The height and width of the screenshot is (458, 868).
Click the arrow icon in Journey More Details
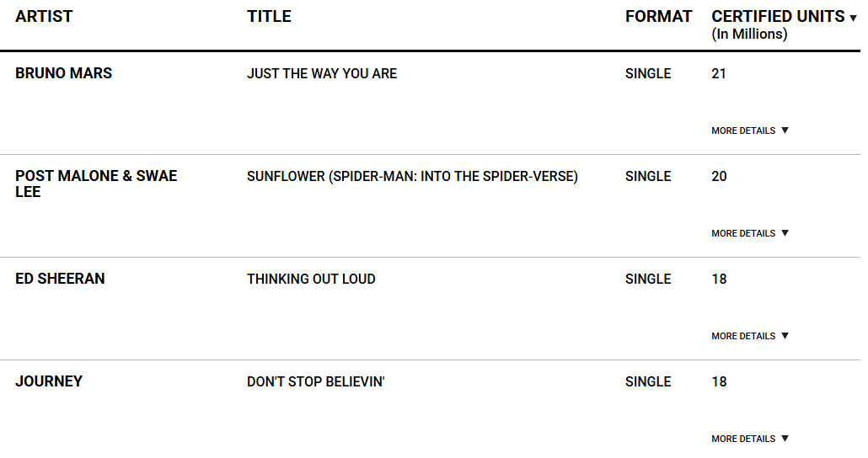click(785, 439)
